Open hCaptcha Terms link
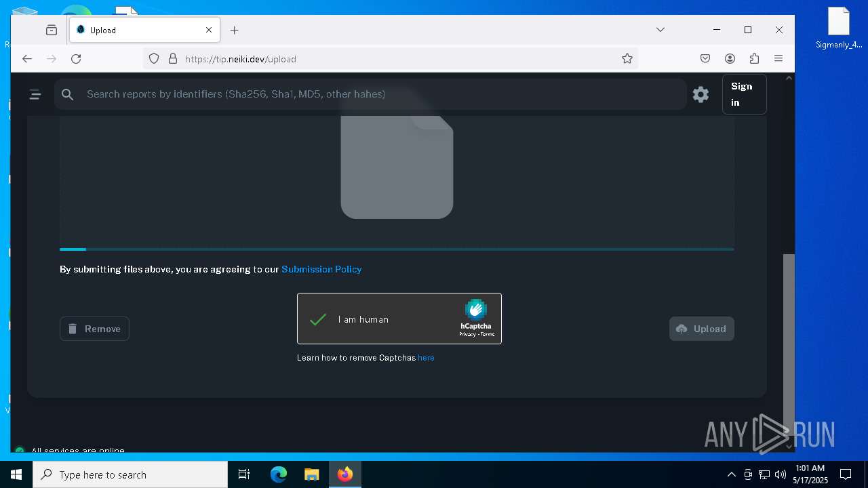Screen dimensions: 868x488 click(x=488, y=334)
